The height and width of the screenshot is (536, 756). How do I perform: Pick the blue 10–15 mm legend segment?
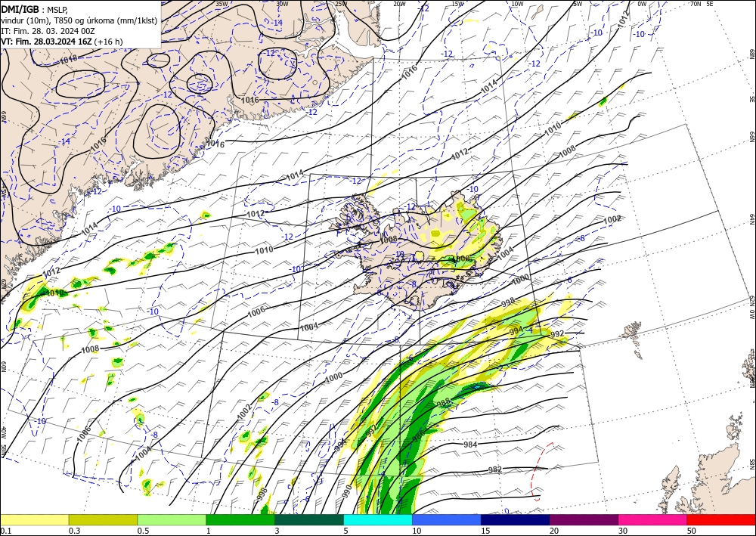point(447,519)
